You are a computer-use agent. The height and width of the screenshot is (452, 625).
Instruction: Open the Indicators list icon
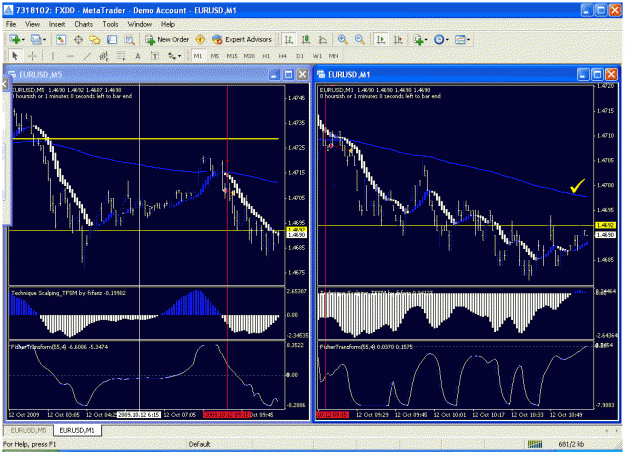(418, 39)
